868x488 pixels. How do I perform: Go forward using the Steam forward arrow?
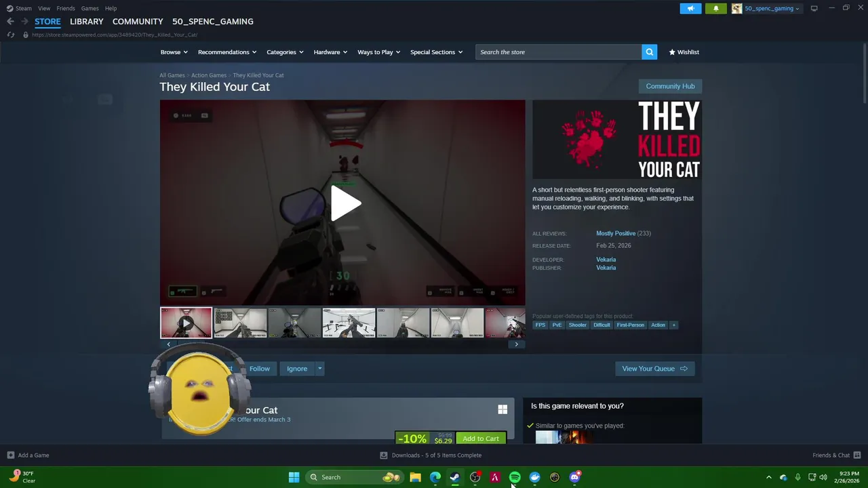point(24,22)
